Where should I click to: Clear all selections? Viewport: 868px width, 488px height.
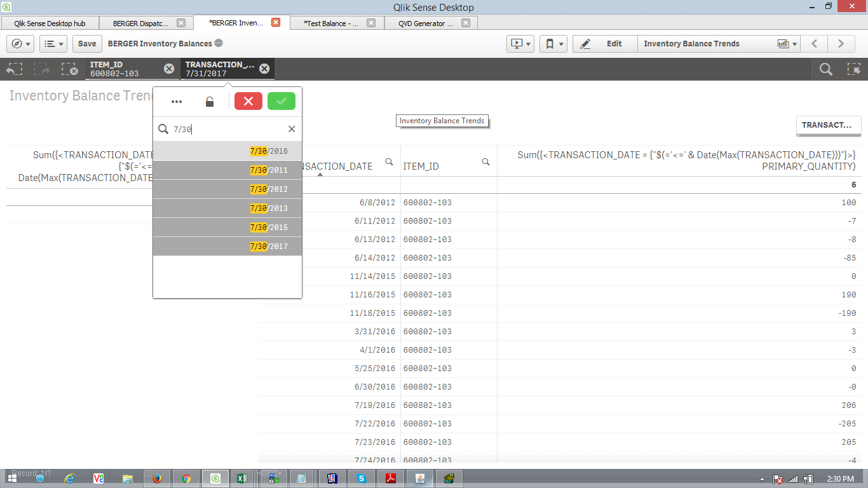(x=70, y=69)
